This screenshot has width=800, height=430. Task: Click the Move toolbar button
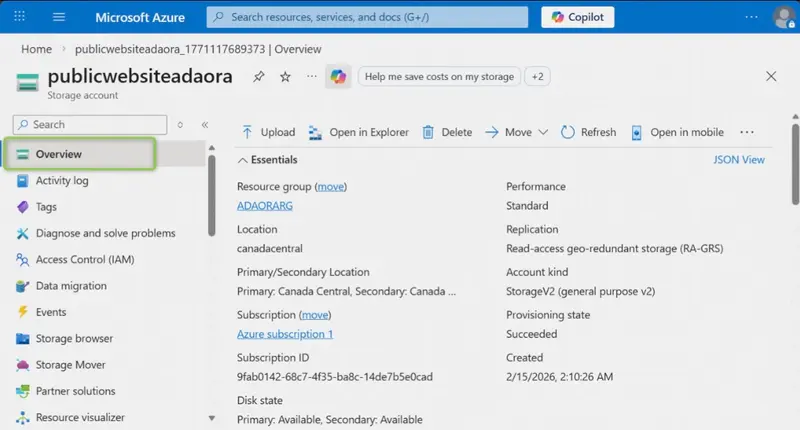tap(509, 132)
